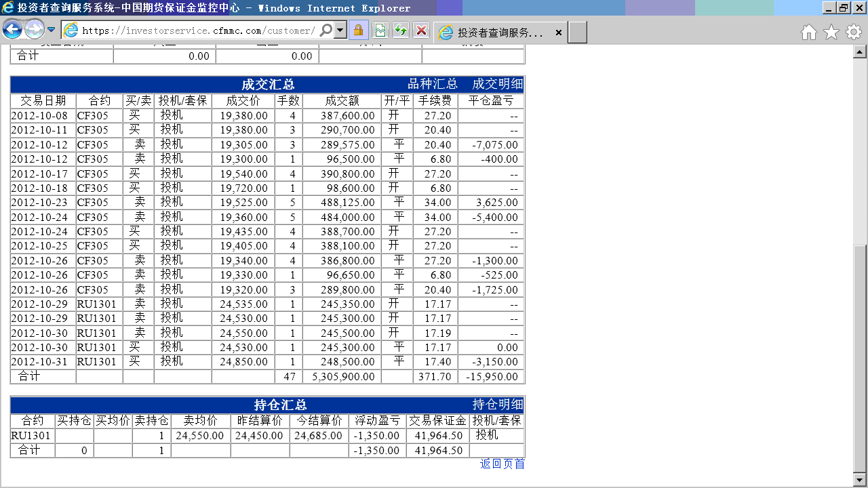Image resolution: width=868 pixels, height=488 pixels.
Task: Open the 成交明细 link
Action: pos(498,84)
